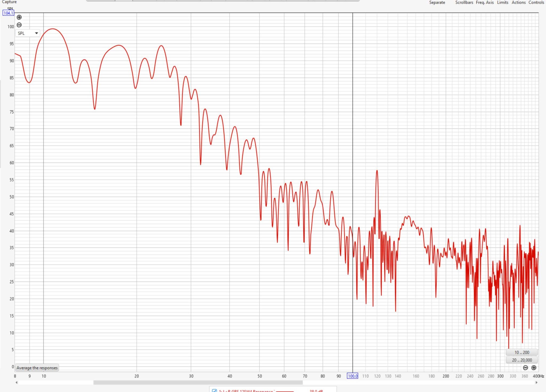546x392 pixels.
Task: Click the horizontal scrollbar thumb
Action: [198, 382]
